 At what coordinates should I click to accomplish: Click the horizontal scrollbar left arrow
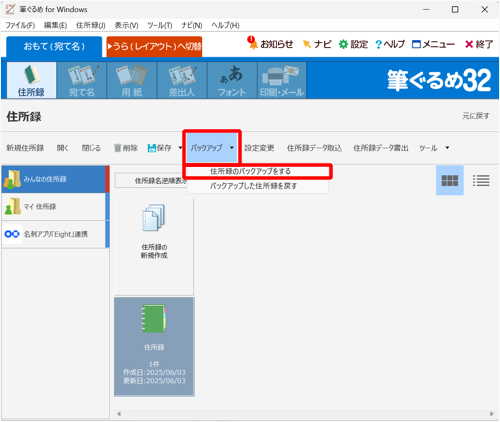[x=119, y=414]
